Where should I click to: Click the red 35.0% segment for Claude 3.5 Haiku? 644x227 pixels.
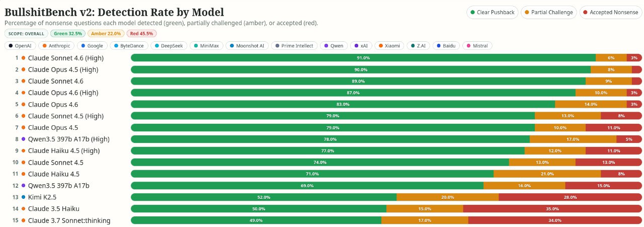[x=552, y=208]
